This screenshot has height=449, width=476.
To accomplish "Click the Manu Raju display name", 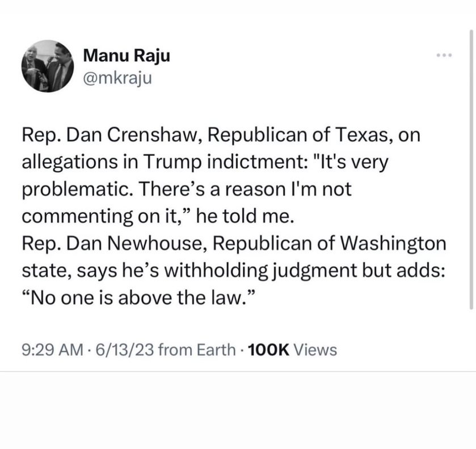I will tap(127, 56).
